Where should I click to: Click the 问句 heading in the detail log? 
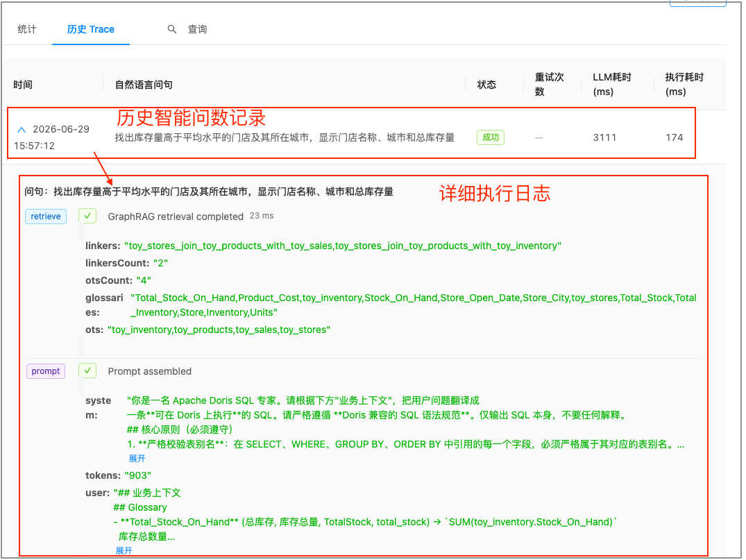point(209,192)
